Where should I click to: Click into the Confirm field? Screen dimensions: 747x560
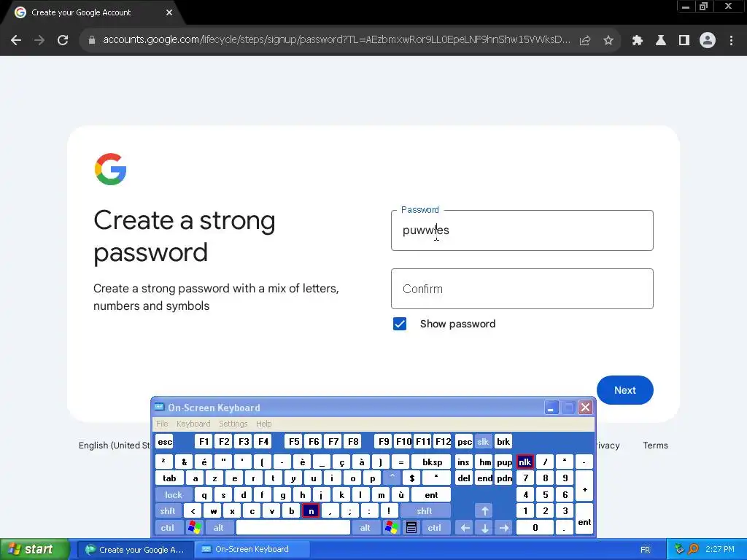pos(522,289)
